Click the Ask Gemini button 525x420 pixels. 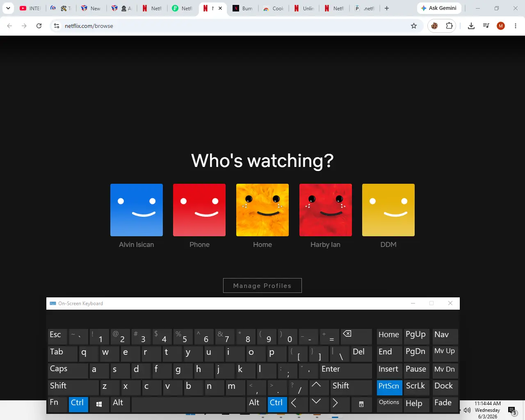pyautogui.click(x=439, y=8)
